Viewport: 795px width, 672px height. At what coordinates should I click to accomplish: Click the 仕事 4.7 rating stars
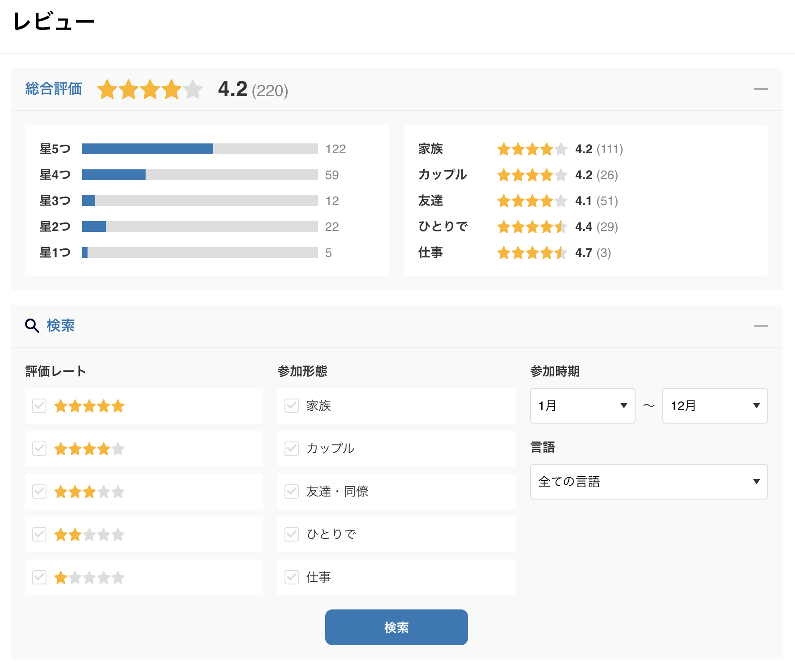click(x=532, y=253)
